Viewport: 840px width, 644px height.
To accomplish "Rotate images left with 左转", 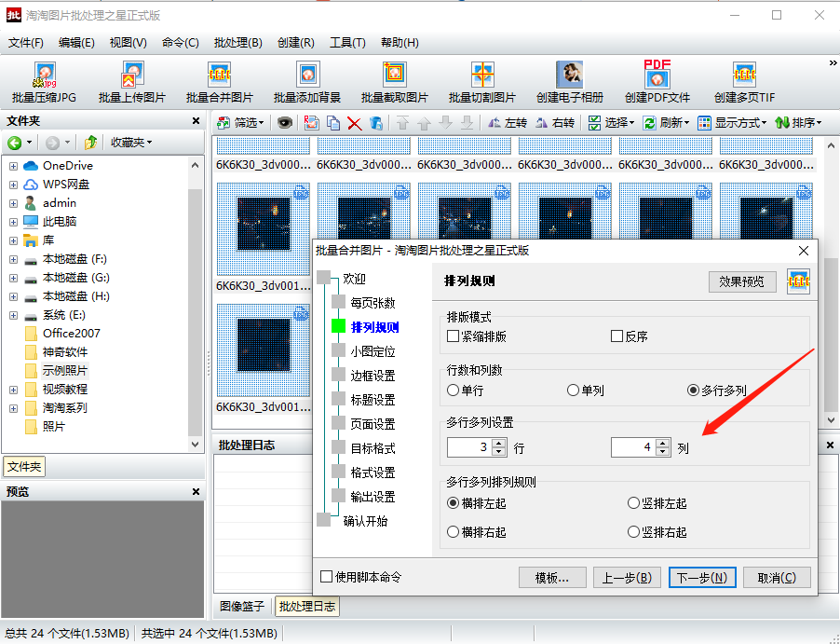I will pyautogui.click(x=508, y=123).
